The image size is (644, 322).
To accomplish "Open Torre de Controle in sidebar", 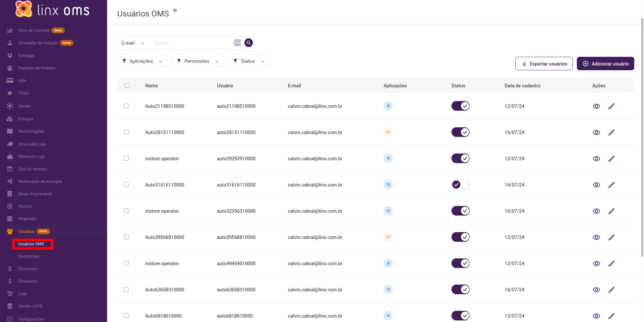I will (x=34, y=31).
